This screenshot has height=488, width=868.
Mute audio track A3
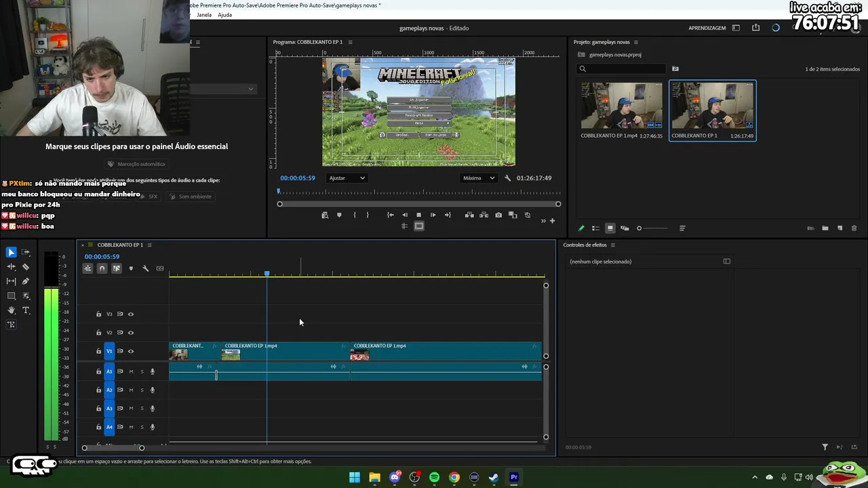tap(131, 409)
